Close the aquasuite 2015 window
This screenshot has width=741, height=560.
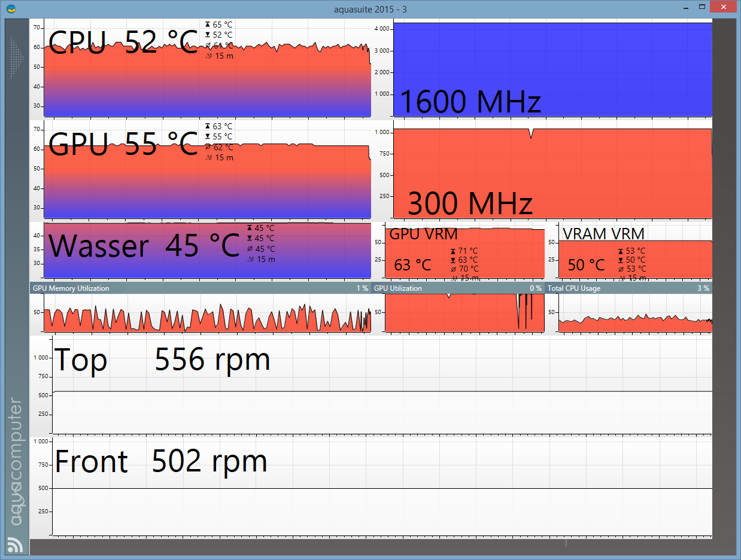(724, 7)
